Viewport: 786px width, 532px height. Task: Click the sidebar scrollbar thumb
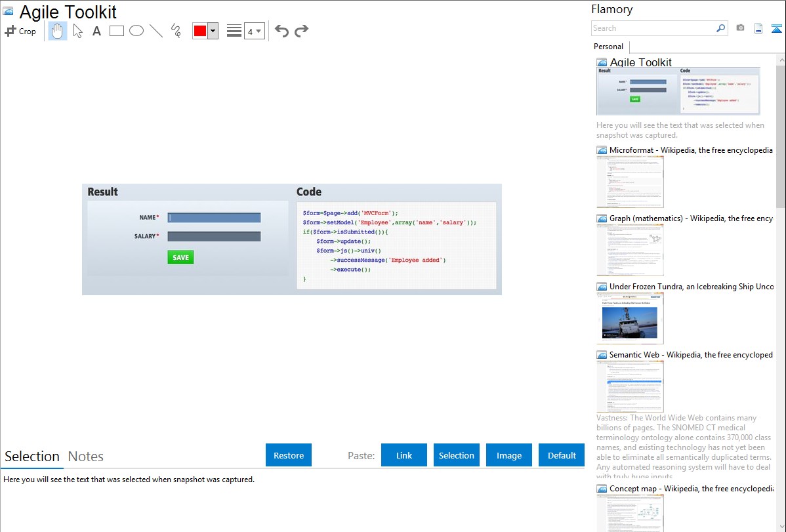click(781, 136)
